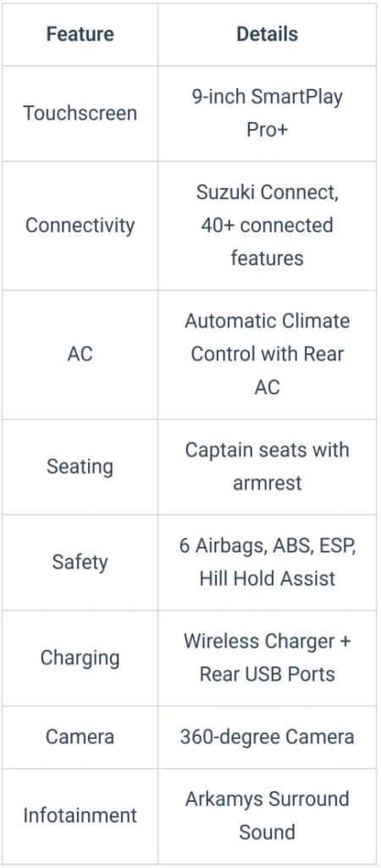Screen dimensions: 381x868
Task: Select Arkamys Surround Sound cell
Action: (267, 816)
